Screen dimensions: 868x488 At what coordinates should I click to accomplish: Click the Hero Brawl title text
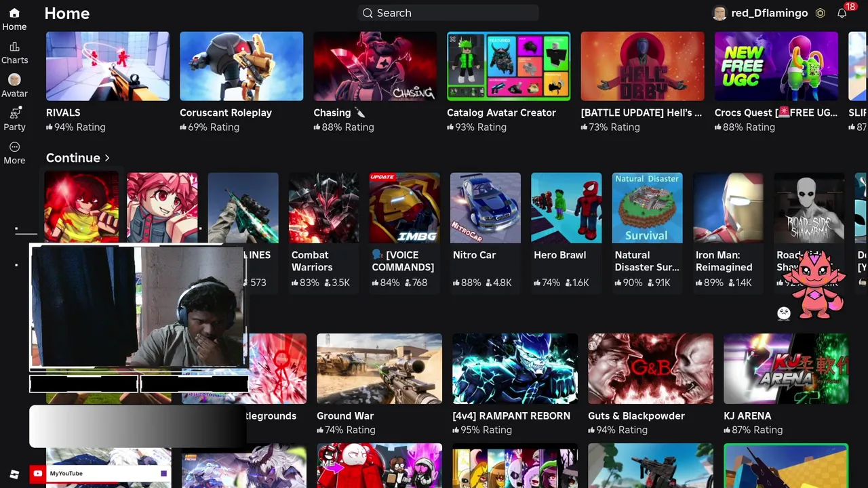pos(559,255)
